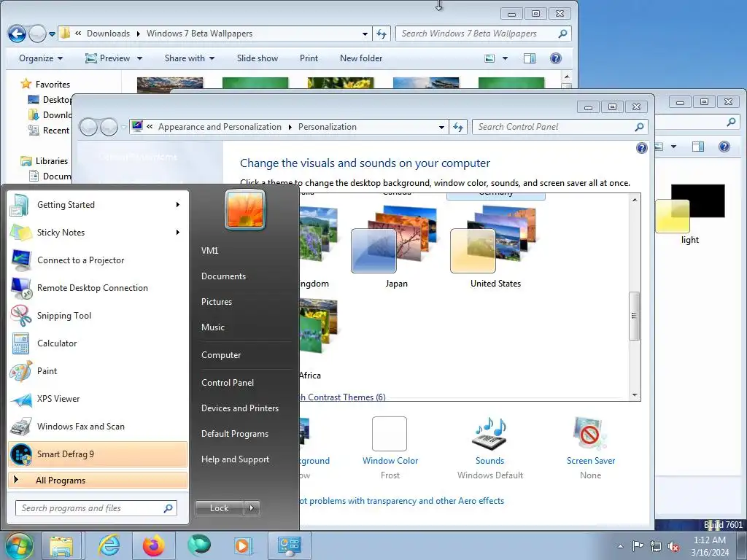Screen dimensions: 747x560
Task: Open Help and Support
Action: [235, 459]
